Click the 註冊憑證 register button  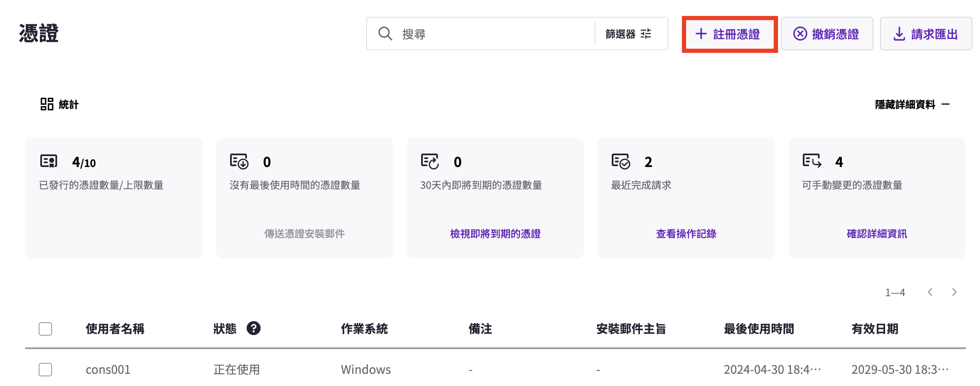(x=730, y=34)
